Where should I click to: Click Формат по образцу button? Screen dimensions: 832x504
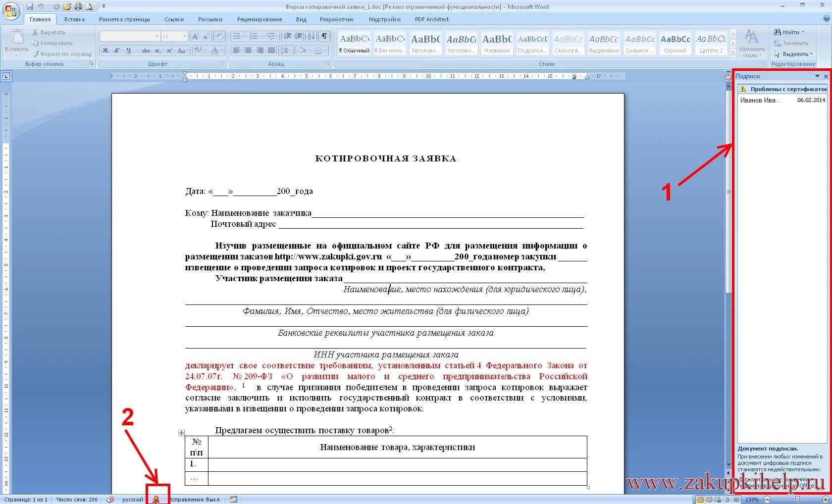[62, 54]
